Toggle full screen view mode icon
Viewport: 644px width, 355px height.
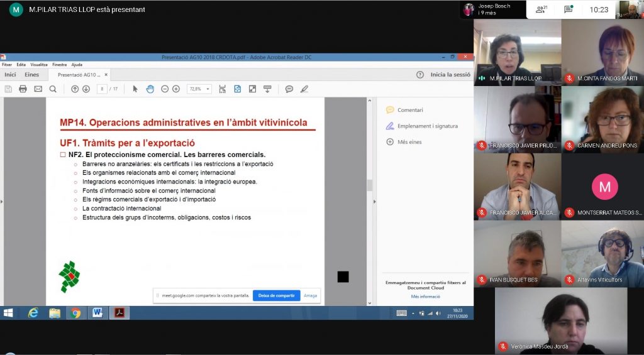point(252,89)
